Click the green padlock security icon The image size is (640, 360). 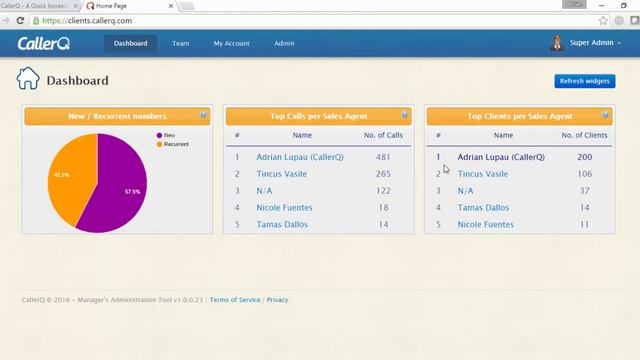point(36,20)
